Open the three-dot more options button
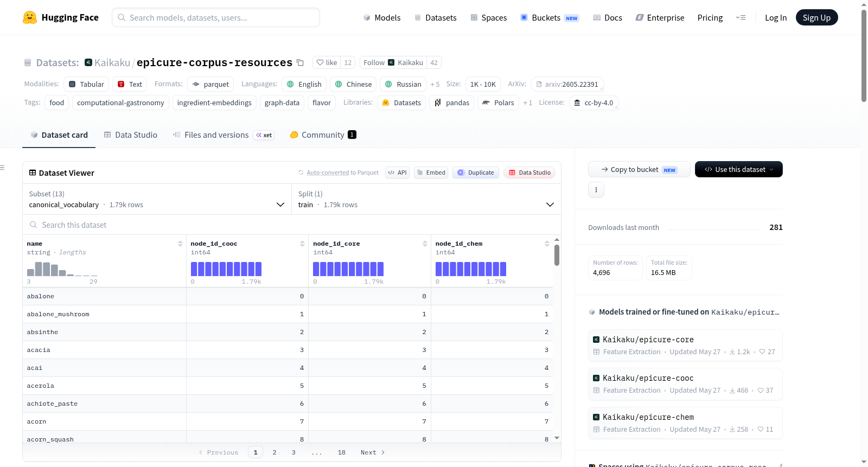Screen dimensions: 868x467 pos(596,190)
